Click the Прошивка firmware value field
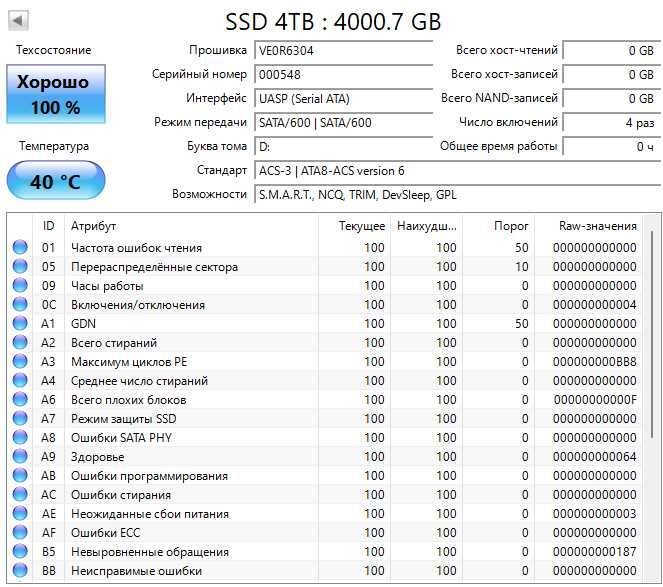663x587 pixels. coord(340,51)
